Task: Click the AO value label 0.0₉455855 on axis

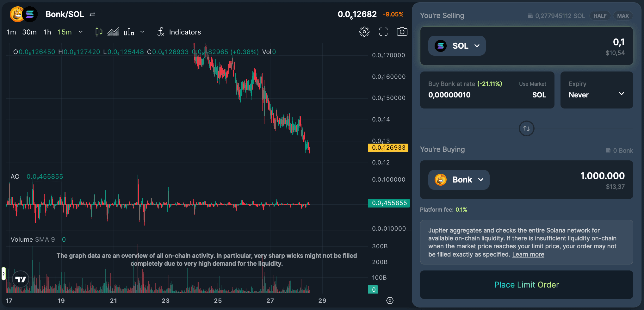Action: pos(389,203)
